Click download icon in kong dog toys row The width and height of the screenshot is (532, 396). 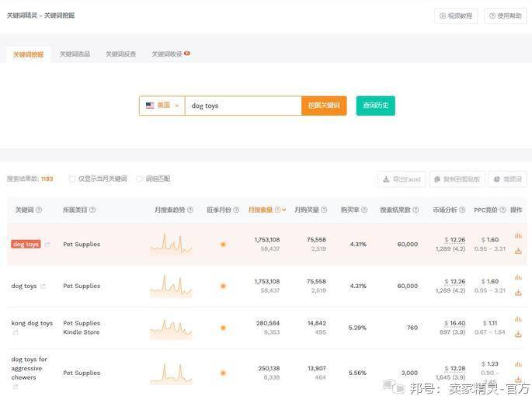[x=518, y=334]
